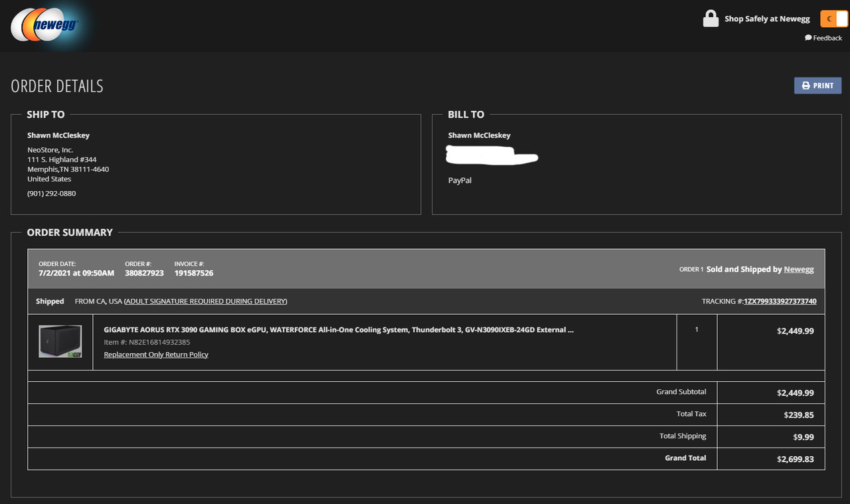Select the Shipped status label
The width and height of the screenshot is (850, 504).
[50, 301]
